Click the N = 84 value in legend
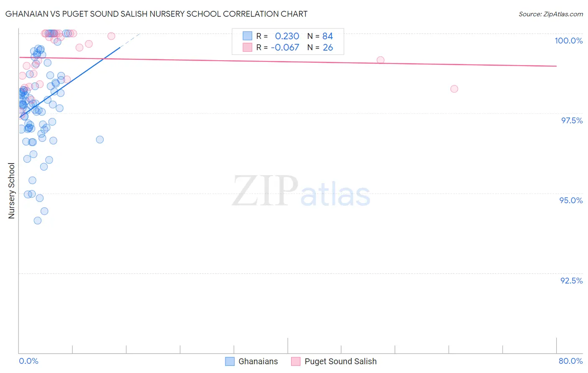Screen dimensions: 588x373 click(x=320, y=36)
